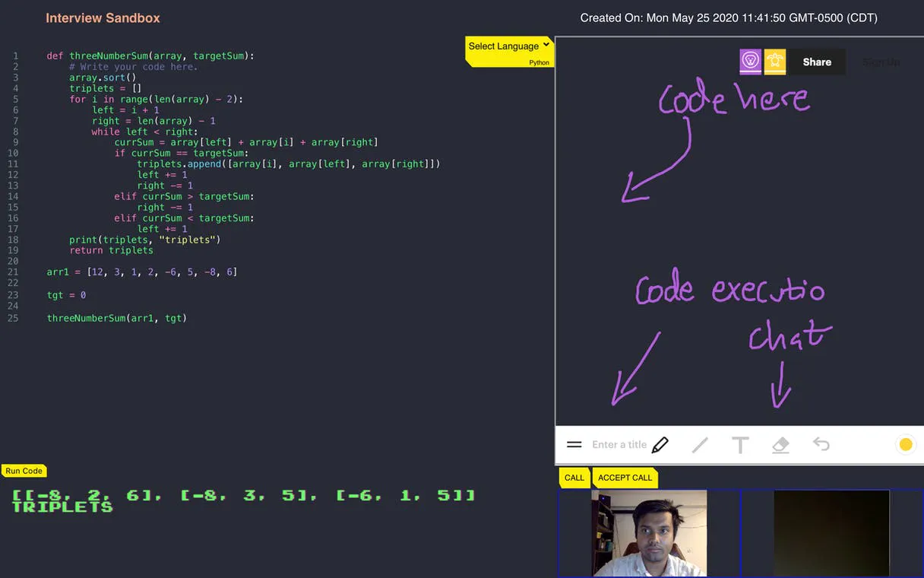Click the purple lion avatar icon
This screenshot has height=578, width=924.
(750, 62)
